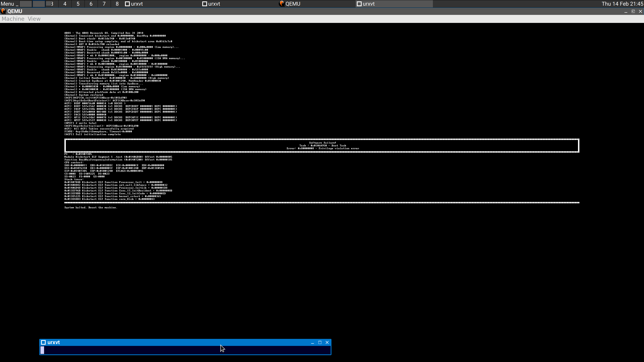This screenshot has width=644, height=362.
Task: Click stack trace entry "Processor_Init"
Action: click(x=114, y=182)
